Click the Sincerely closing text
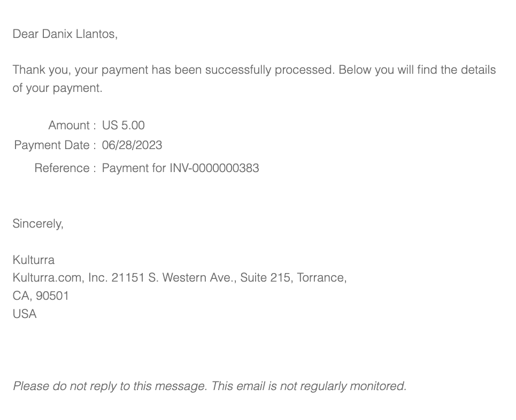516x420 pixels. (38, 224)
